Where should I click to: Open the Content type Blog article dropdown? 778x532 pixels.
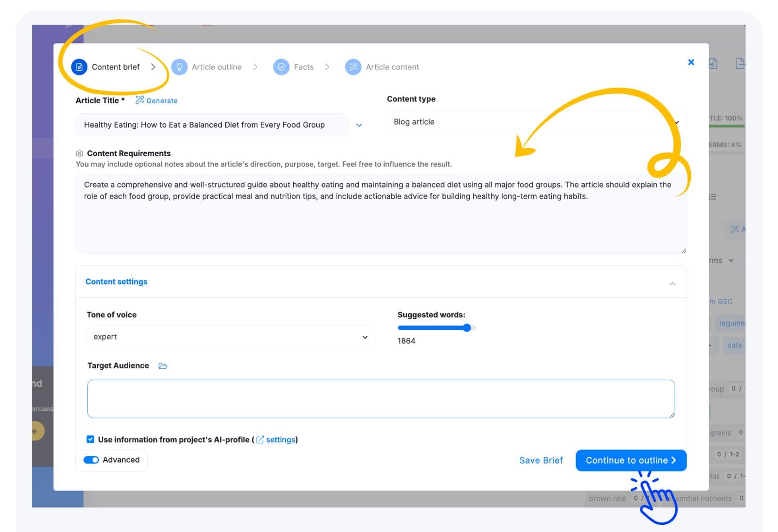click(x=537, y=122)
